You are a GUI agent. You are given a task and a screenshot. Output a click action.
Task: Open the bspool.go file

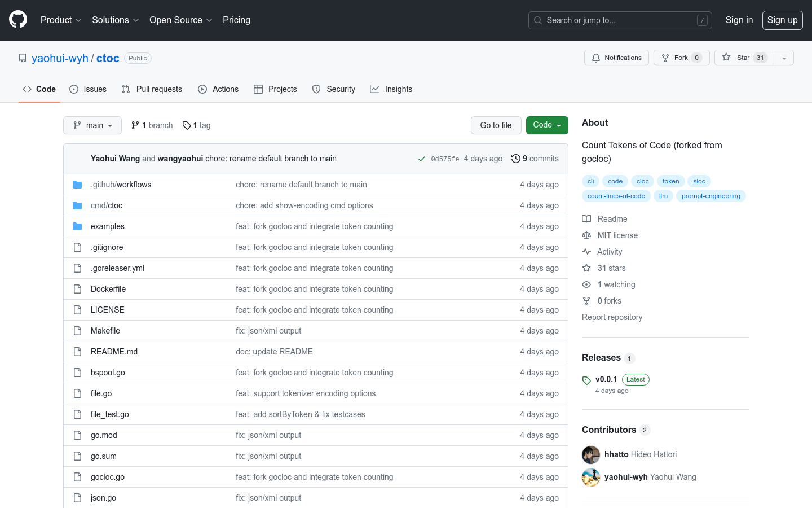tap(108, 373)
